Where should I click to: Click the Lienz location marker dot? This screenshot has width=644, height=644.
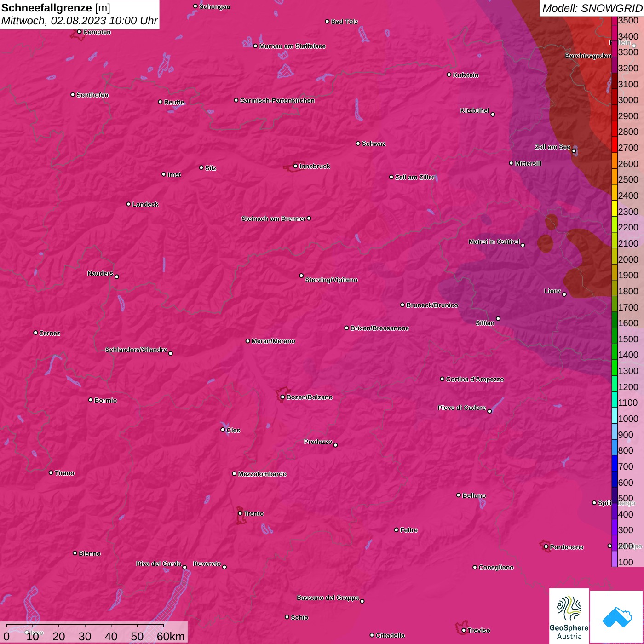click(x=564, y=294)
